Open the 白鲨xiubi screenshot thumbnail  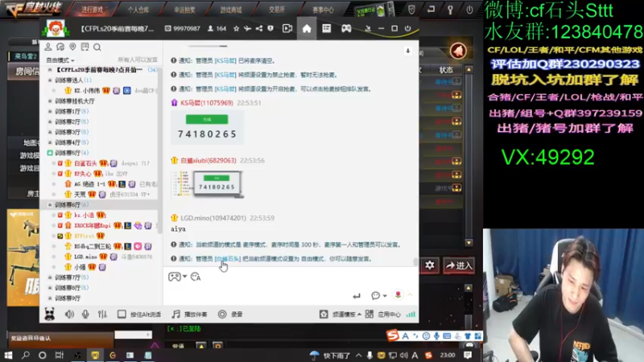point(208,184)
